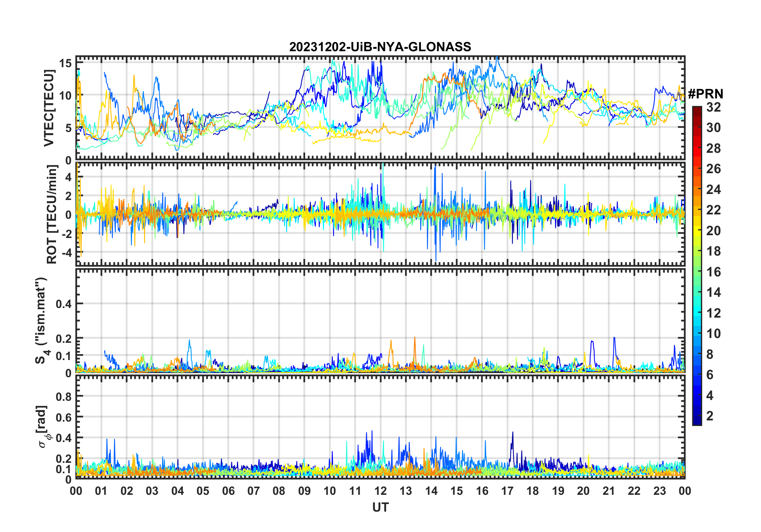The height and width of the screenshot is (532, 761).
Task: Click the x-axis hour tick label "07"
Action: click(x=254, y=491)
